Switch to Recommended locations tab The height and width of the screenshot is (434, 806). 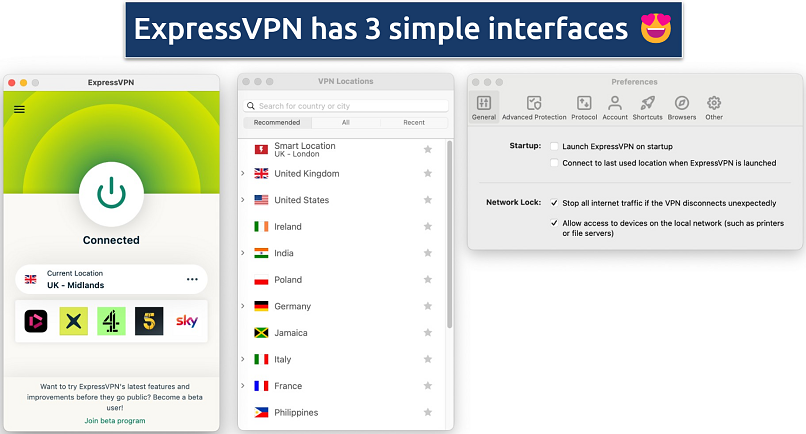[277, 122]
